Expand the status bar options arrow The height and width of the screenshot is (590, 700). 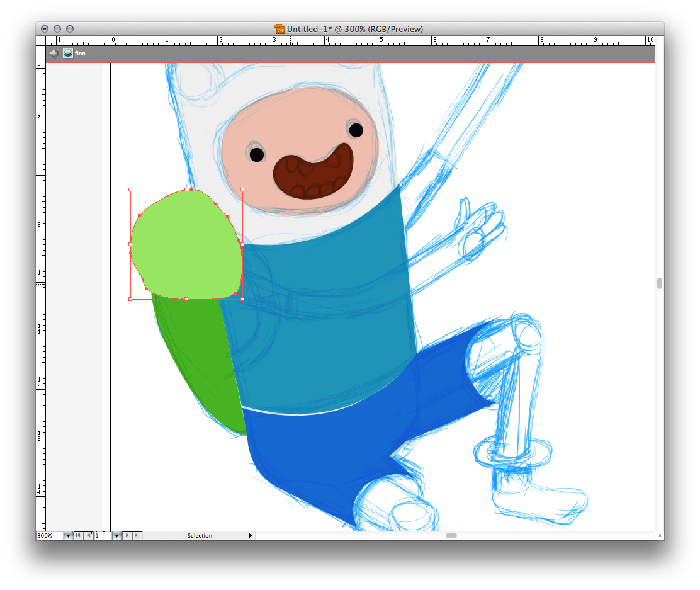point(250,536)
